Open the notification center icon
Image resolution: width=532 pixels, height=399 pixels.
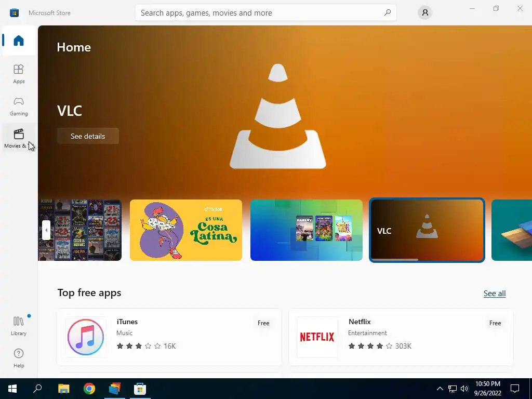point(515,389)
